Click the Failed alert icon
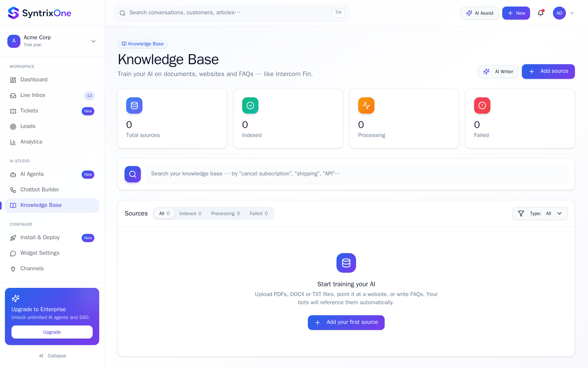 click(x=482, y=105)
